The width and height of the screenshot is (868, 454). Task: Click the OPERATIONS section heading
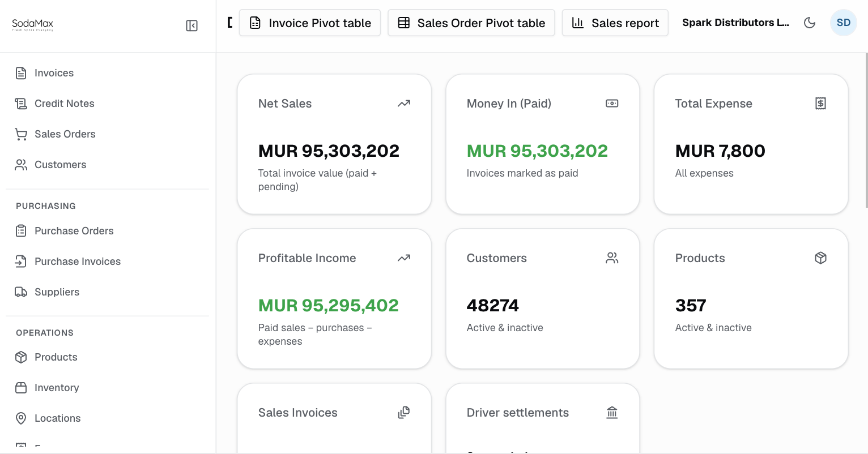[x=45, y=333]
